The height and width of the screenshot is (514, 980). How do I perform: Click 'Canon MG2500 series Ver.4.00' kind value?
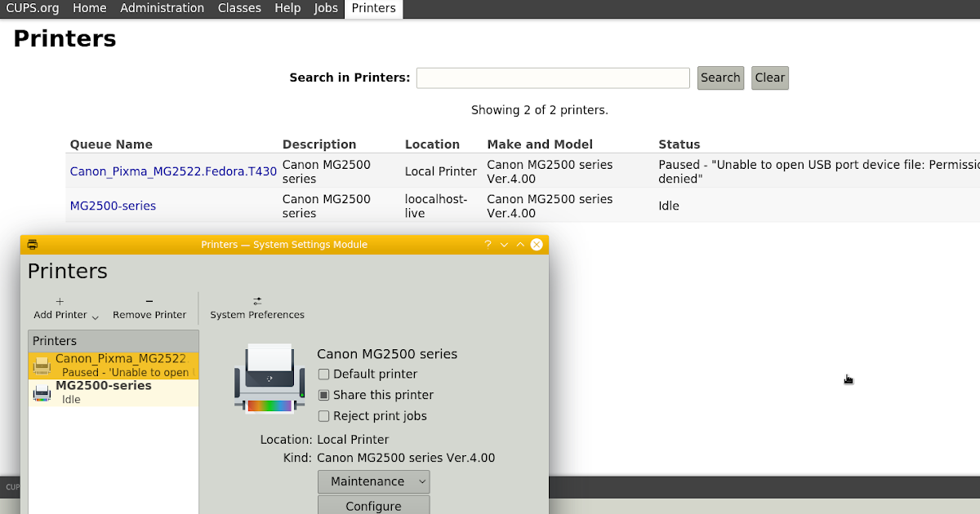[x=406, y=458]
